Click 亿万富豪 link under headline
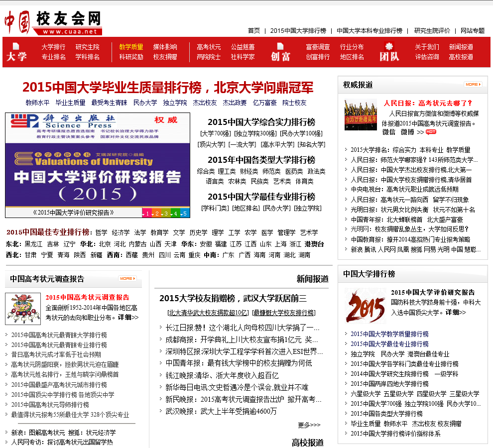 pyautogui.click(x=265, y=103)
